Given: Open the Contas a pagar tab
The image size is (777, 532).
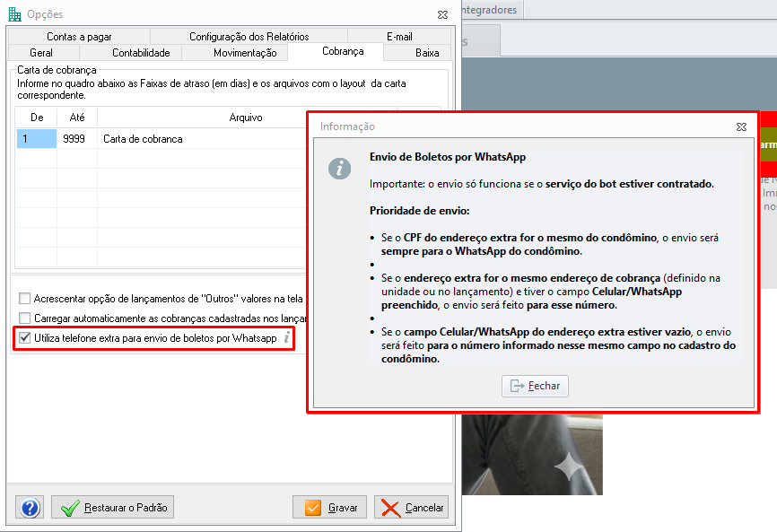Looking at the screenshot, I should coord(79,37).
